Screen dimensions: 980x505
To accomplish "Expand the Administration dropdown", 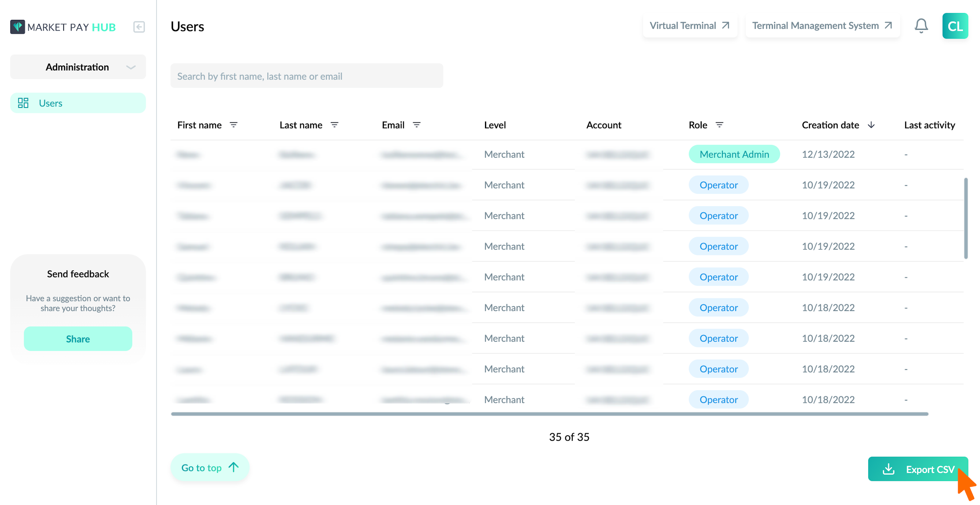I will (78, 67).
